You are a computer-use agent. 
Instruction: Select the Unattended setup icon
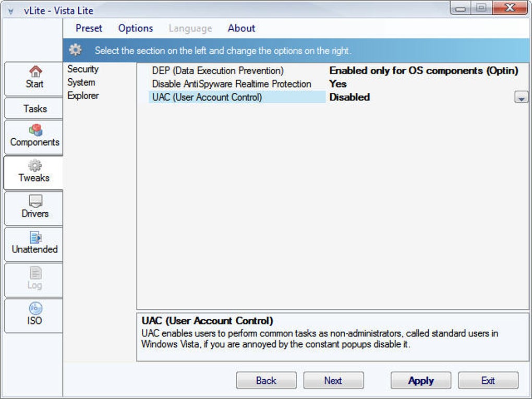(35, 237)
